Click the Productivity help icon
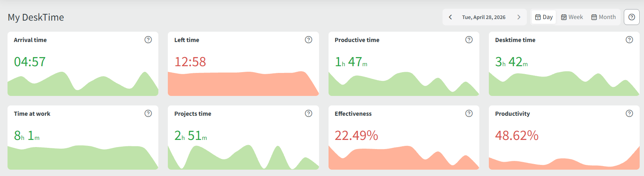This screenshot has height=176, width=644. tap(629, 113)
